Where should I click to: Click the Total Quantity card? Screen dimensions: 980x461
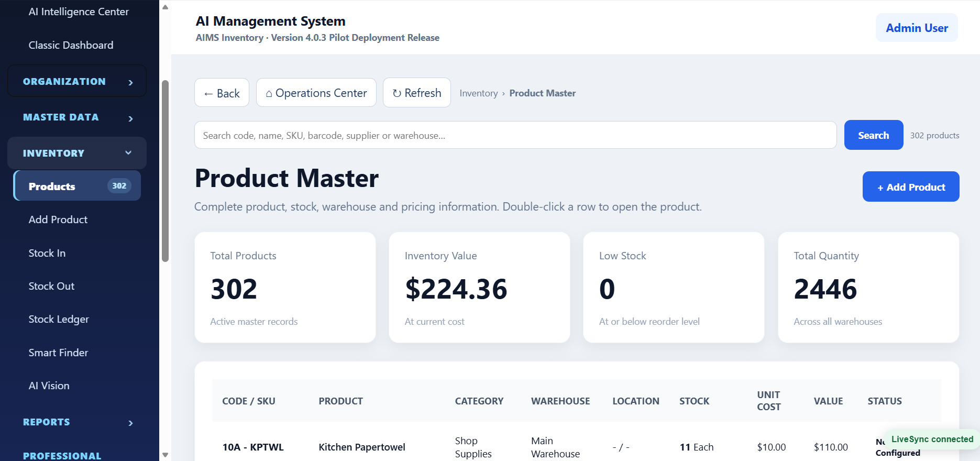click(868, 288)
